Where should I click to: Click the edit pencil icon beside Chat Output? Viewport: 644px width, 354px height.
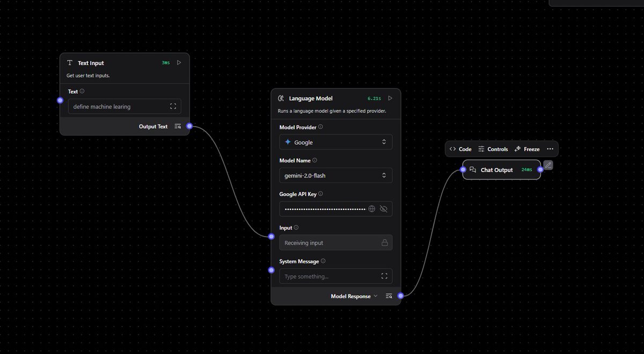[548, 165]
